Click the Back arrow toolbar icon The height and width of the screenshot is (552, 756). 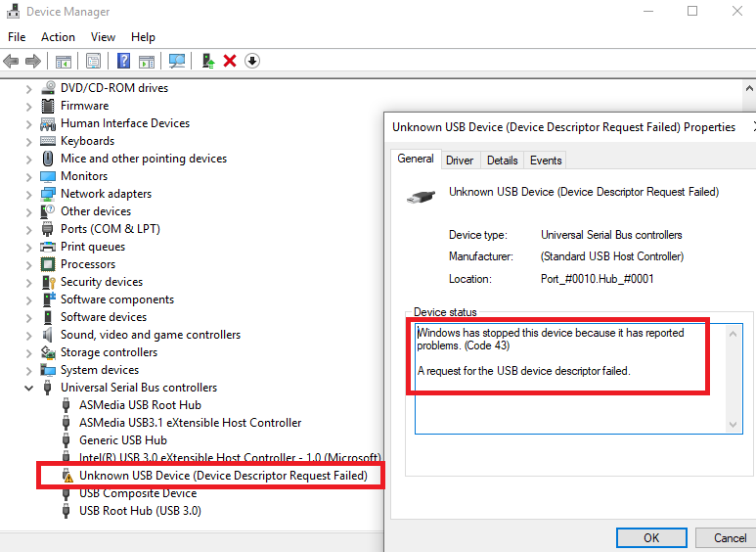[x=12, y=61]
